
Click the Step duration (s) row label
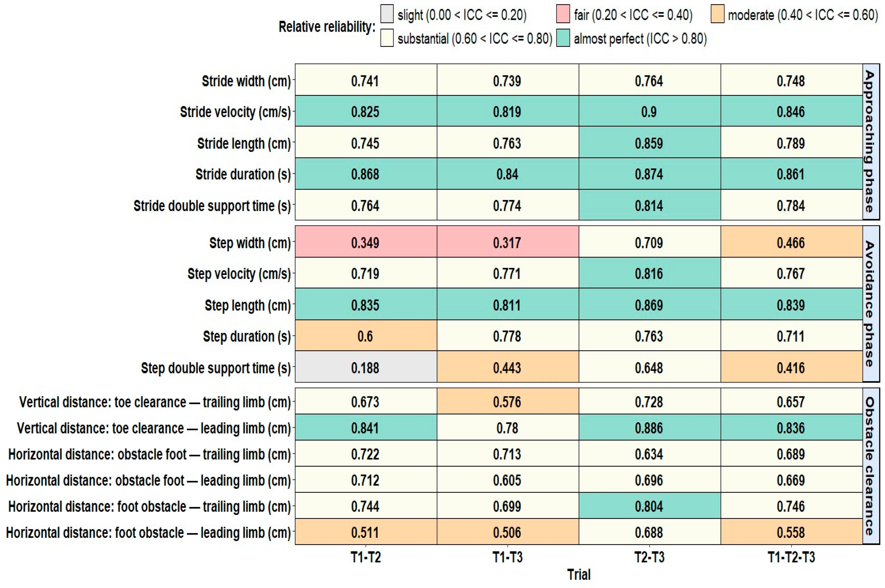pyautogui.click(x=247, y=336)
